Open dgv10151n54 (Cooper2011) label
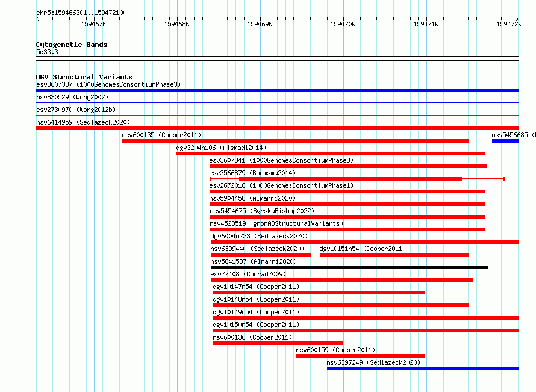 (363, 249)
